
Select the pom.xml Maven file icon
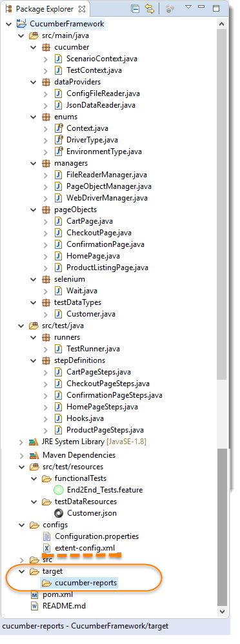pyautogui.click(x=35, y=594)
